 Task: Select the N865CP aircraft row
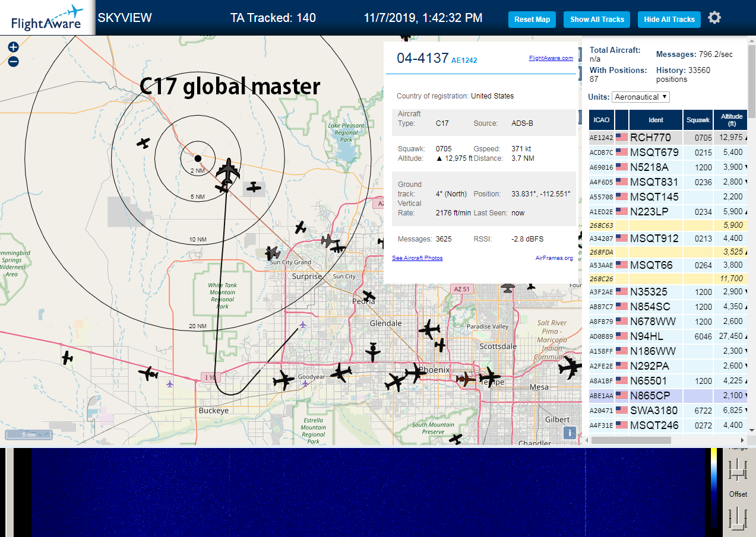(x=669, y=396)
